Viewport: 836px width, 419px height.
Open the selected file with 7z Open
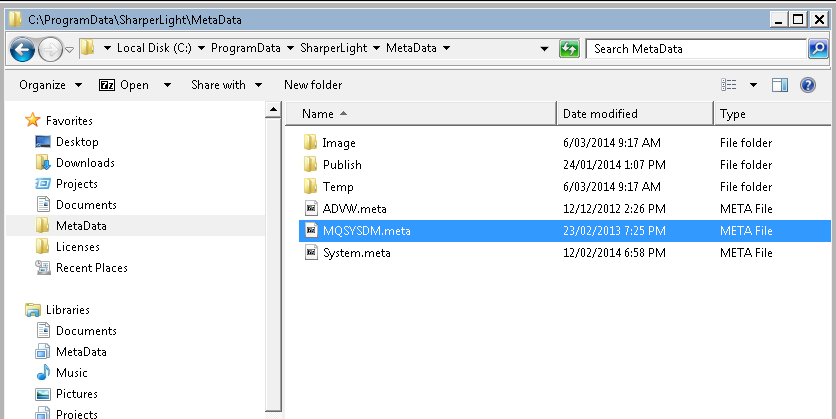(124, 85)
